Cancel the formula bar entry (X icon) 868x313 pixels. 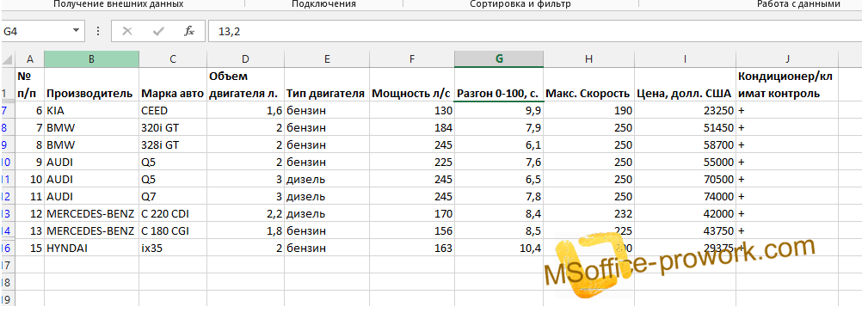(127, 32)
